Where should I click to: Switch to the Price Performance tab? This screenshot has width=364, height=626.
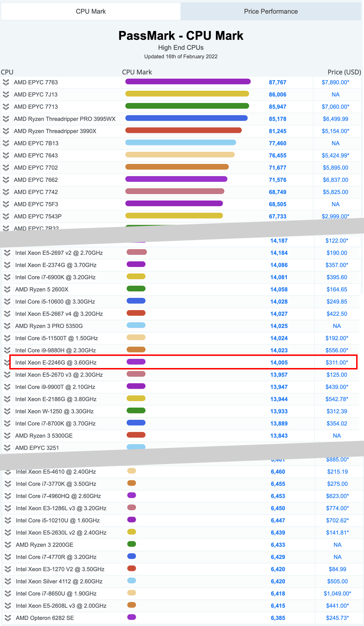(271, 11)
